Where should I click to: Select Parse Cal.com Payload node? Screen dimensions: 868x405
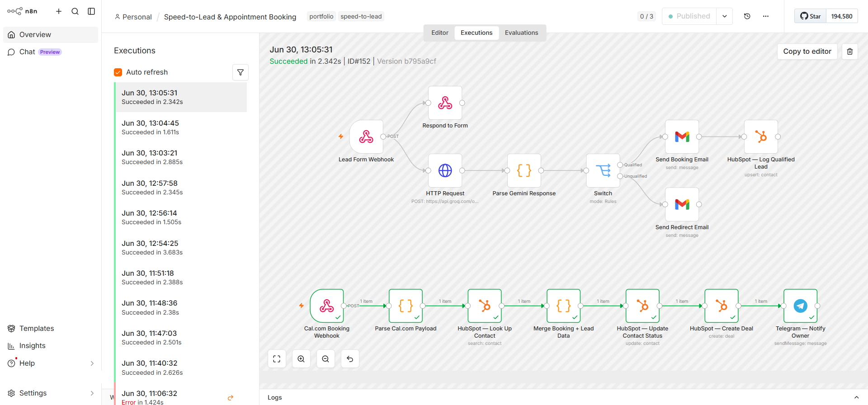pyautogui.click(x=406, y=306)
